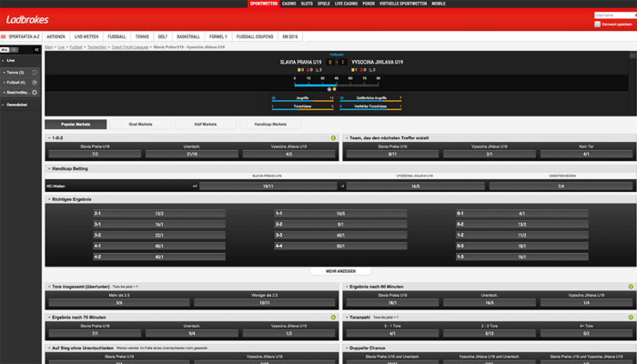Open Virtuelle Sportwetten in the top bar
This screenshot has height=364, width=637.
(x=403, y=4)
